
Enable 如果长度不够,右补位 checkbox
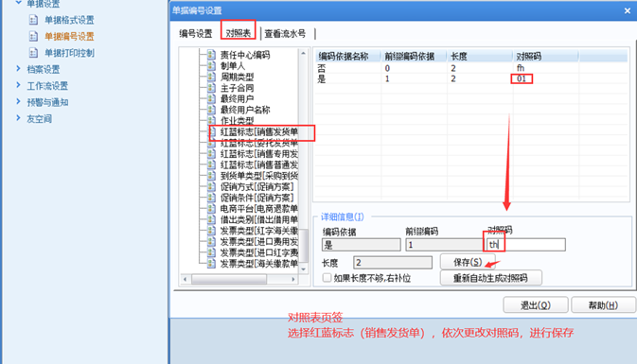click(x=327, y=278)
